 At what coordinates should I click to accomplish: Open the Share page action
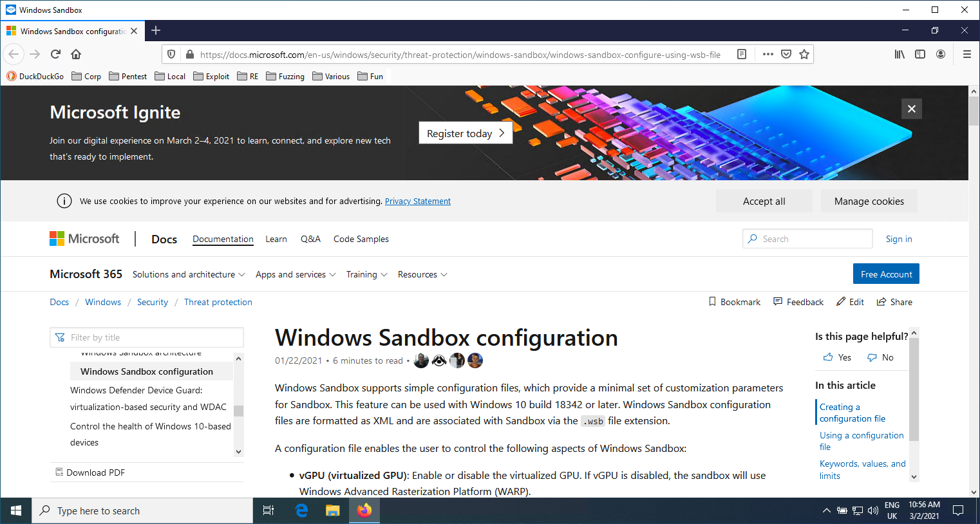[894, 302]
